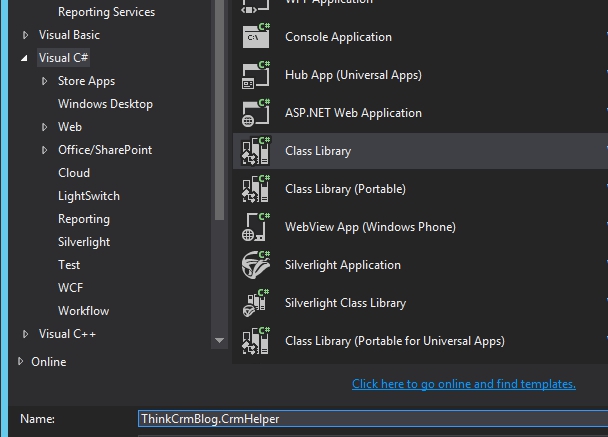
Task: Click the Class Library template icon
Action: click(x=256, y=150)
